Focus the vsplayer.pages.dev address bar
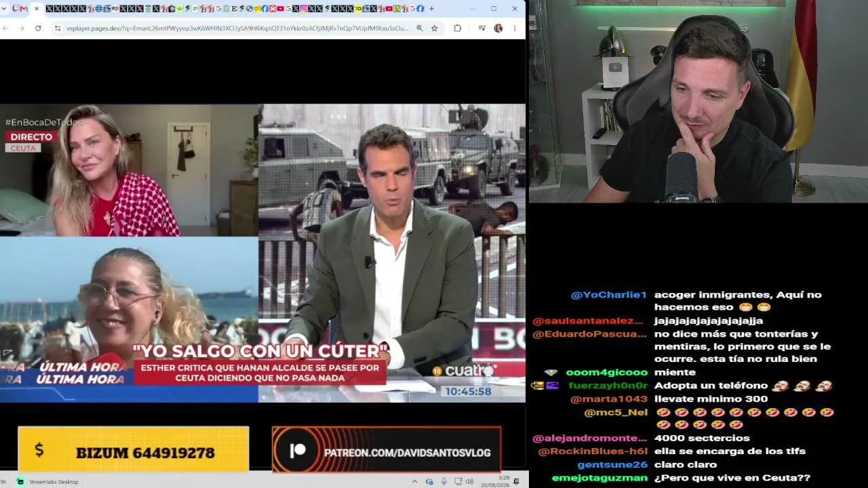The height and width of the screenshot is (488, 868). (237, 28)
